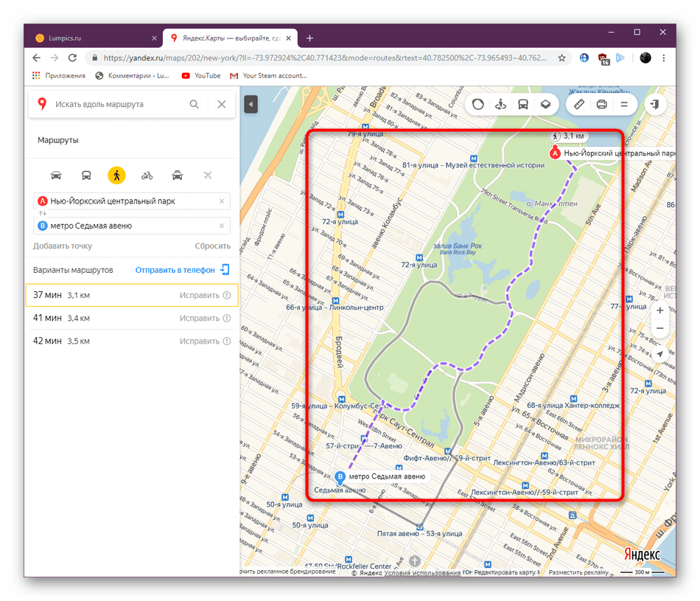
Task: Click the browser forward arrow
Action: (55, 58)
